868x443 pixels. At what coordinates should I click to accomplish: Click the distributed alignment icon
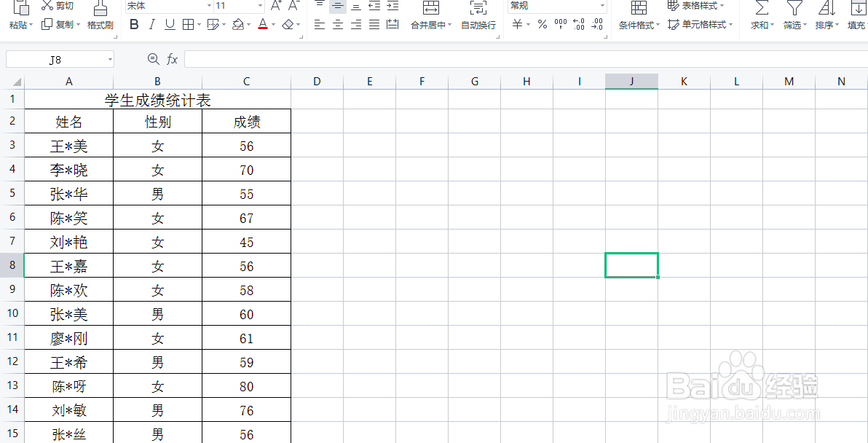pos(392,24)
